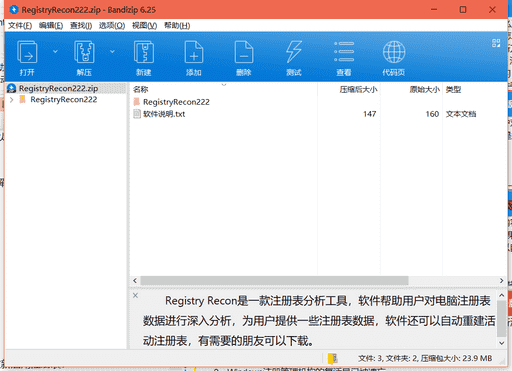Click the grid layout icon in the toolbar corner
Image resolution: width=512 pixels, height=371 pixels.
click(x=496, y=43)
